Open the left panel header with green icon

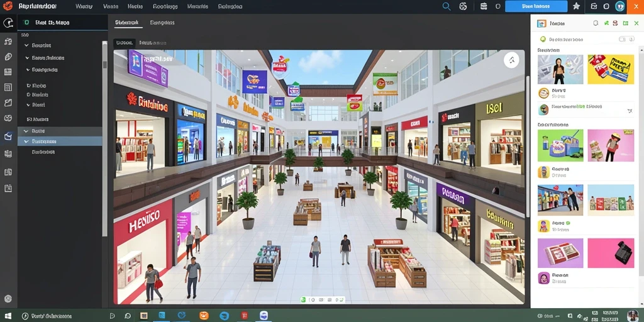point(62,23)
